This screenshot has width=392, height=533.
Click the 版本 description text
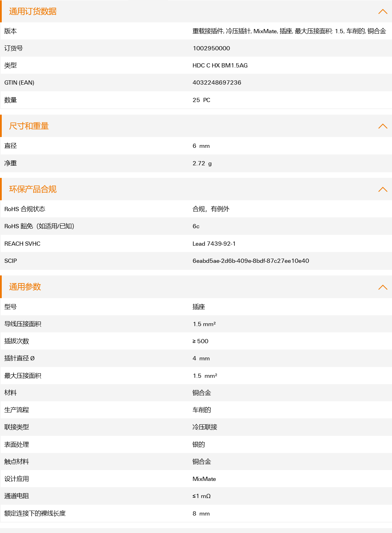click(x=289, y=31)
